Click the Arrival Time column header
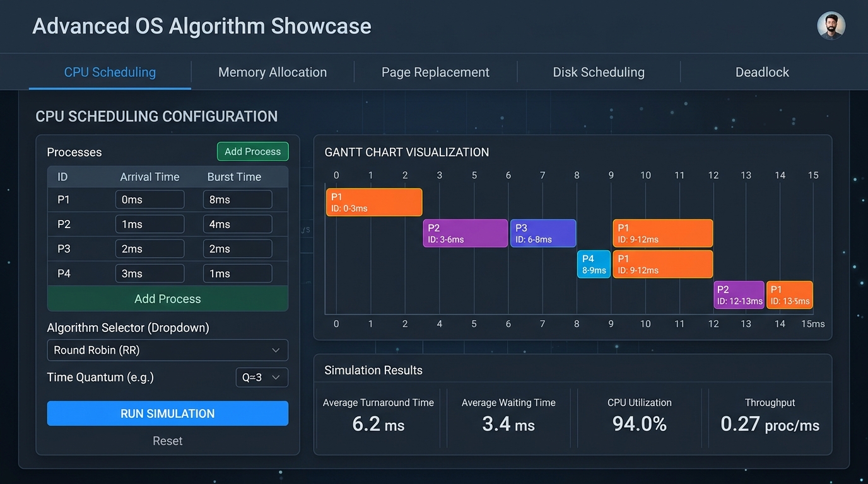This screenshot has width=868, height=484. [150, 177]
